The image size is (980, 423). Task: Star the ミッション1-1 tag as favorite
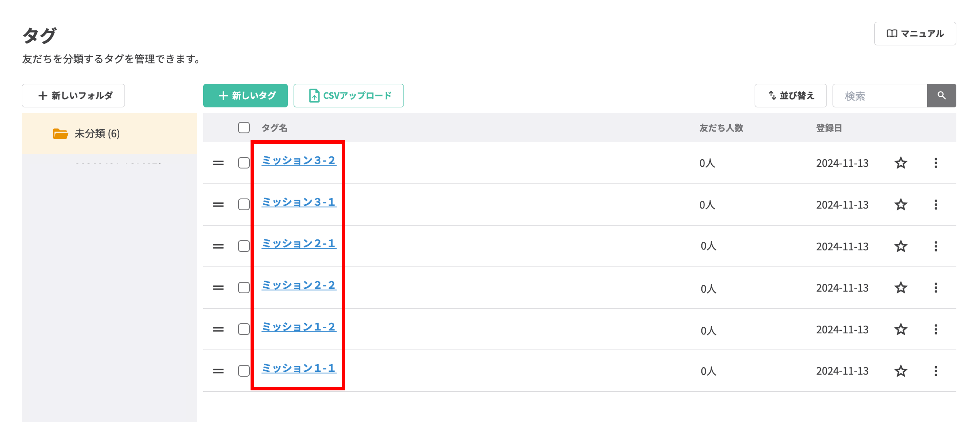pyautogui.click(x=901, y=371)
